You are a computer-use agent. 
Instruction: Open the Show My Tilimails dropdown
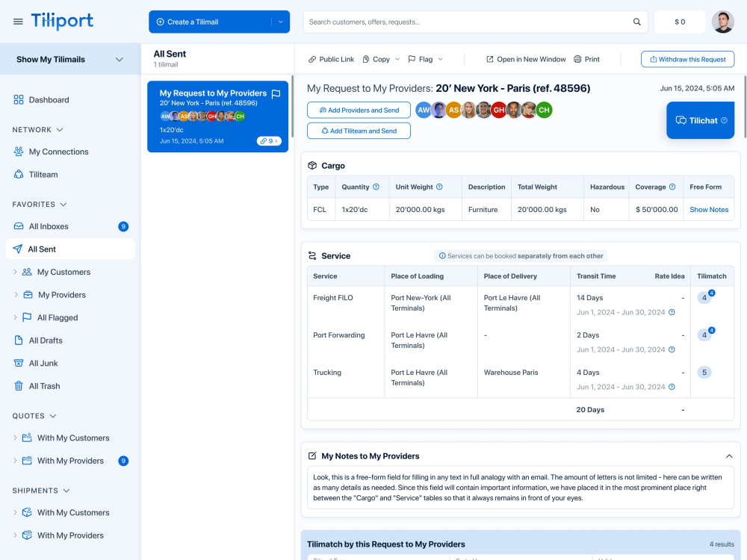point(70,60)
